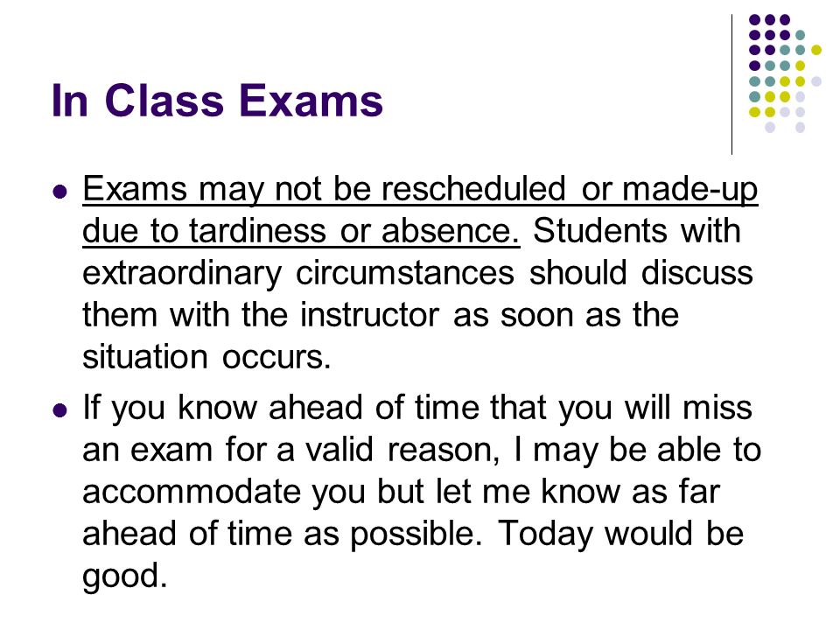Click the top-left purple dot in the grid
840x630 pixels.
point(754,20)
